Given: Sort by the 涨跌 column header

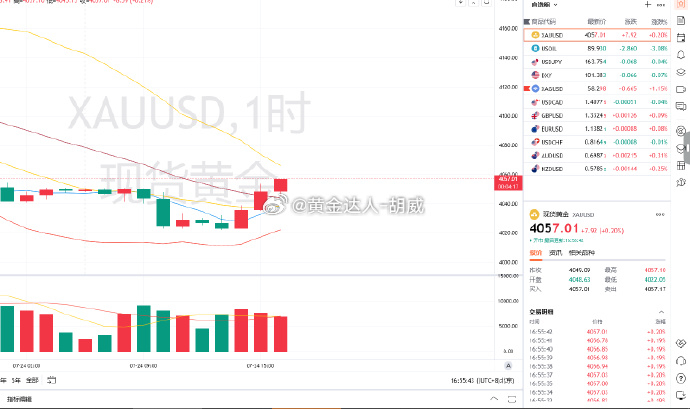Looking at the screenshot, I should (x=631, y=22).
